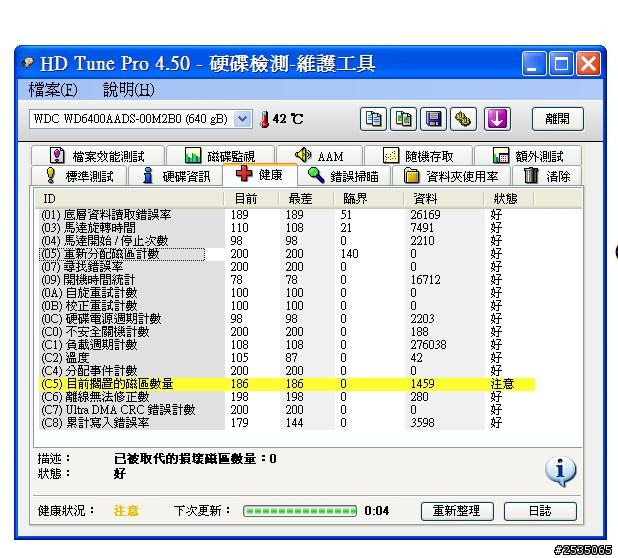The width and height of the screenshot is (618, 558).
Task: Select the (05) 重新分配磁區計數 row
Action: [x=287, y=254]
